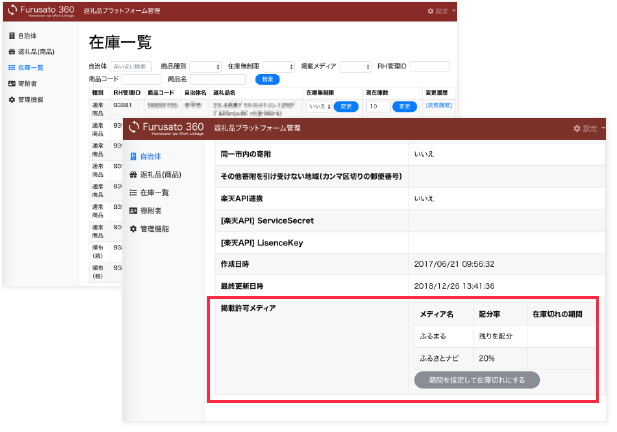Image resolution: width=617 pixels, height=432 pixels.
Task: Expand the 掲載メディア dropdown
Action: click(x=355, y=66)
